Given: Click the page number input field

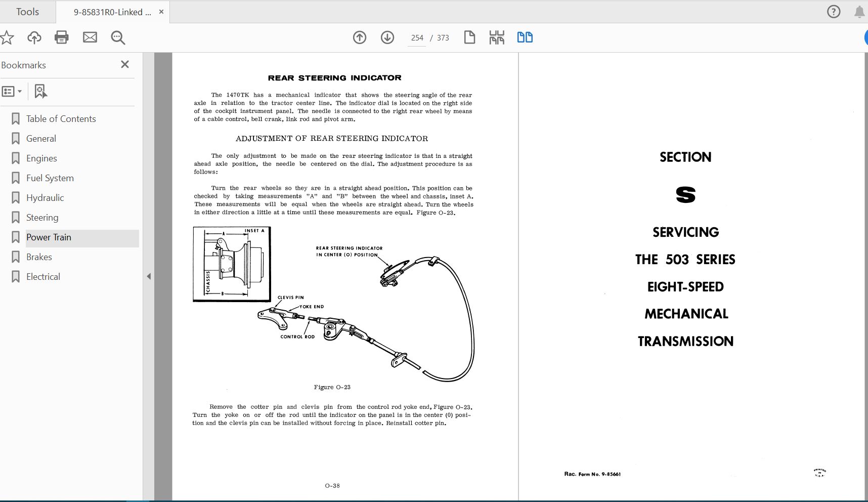Looking at the screenshot, I should (417, 37).
